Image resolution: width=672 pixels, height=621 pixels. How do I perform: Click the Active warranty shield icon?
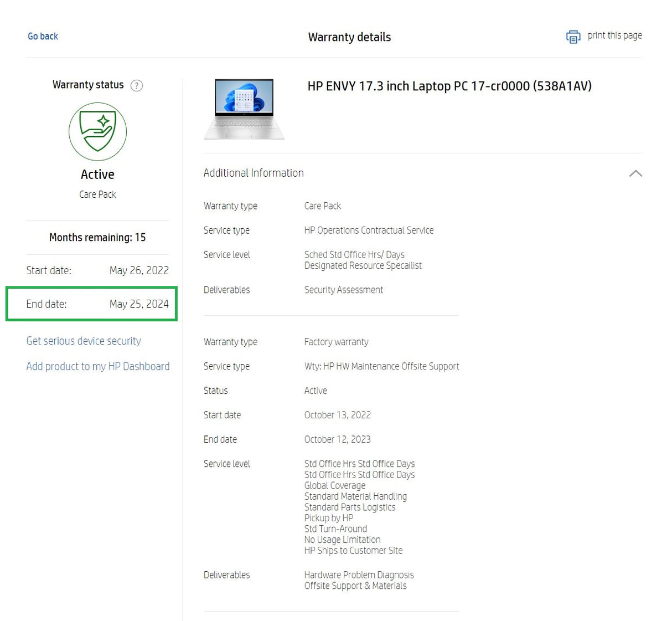pyautogui.click(x=97, y=131)
